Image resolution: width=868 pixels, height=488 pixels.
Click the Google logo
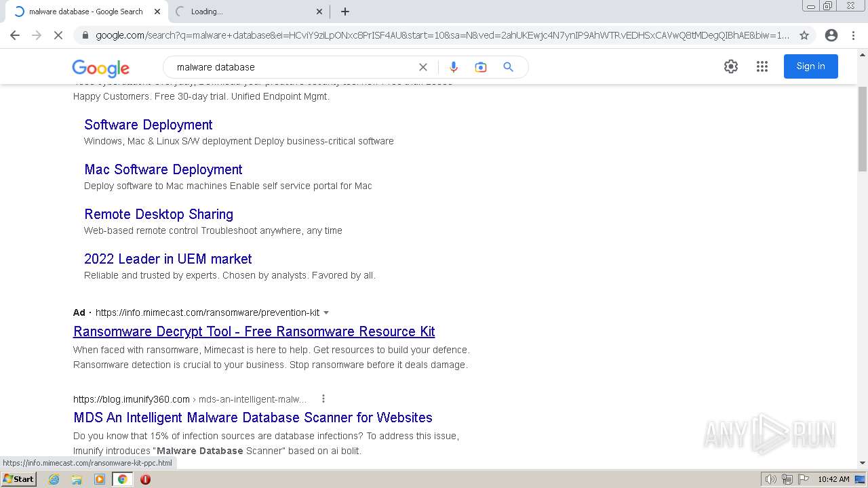pyautogui.click(x=100, y=68)
